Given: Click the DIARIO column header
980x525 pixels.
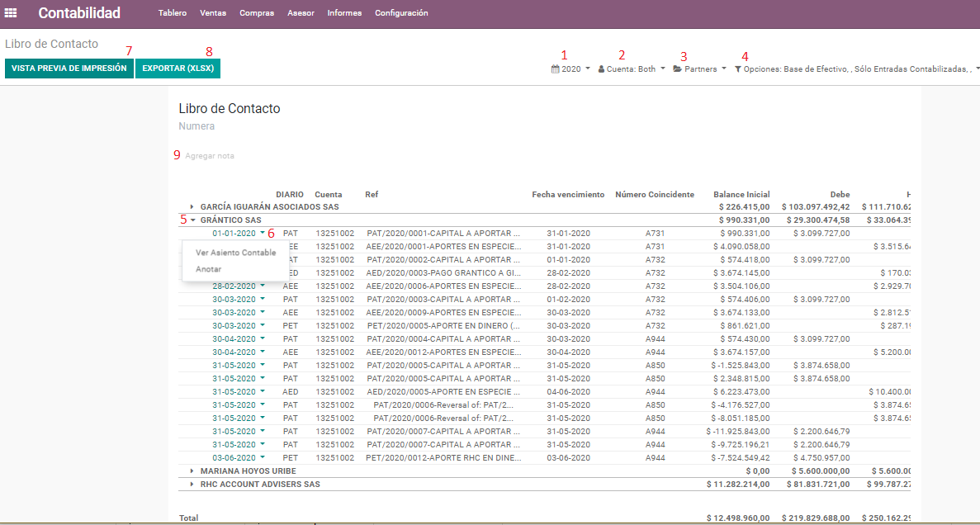Looking at the screenshot, I should tap(290, 194).
